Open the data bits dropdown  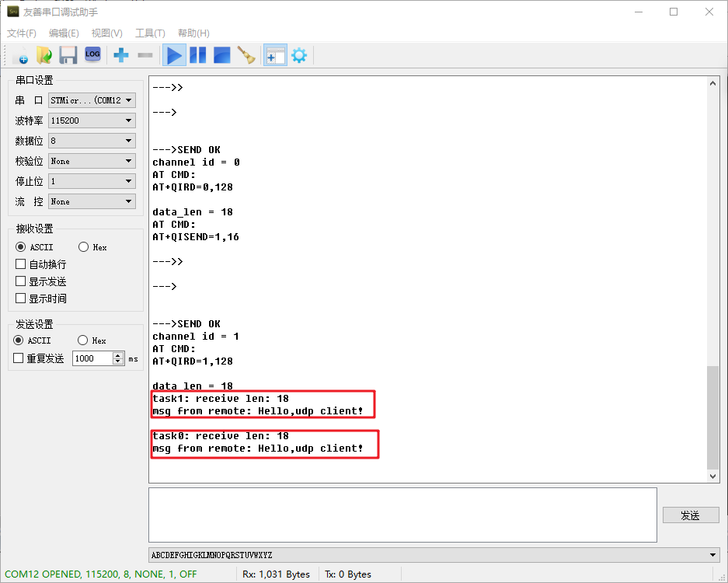pyautogui.click(x=92, y=141)
